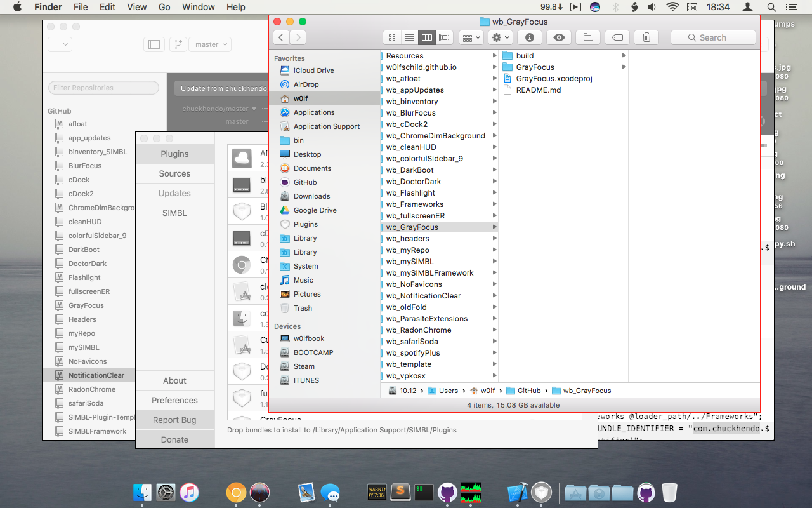Expand the Resources folder arrow
The image size is (812, 508).
pos(494,56)
